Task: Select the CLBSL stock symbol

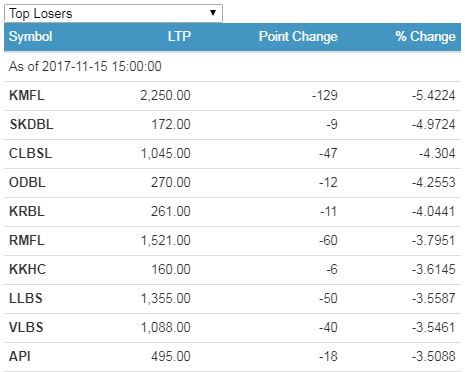Action: click(30, 153)
